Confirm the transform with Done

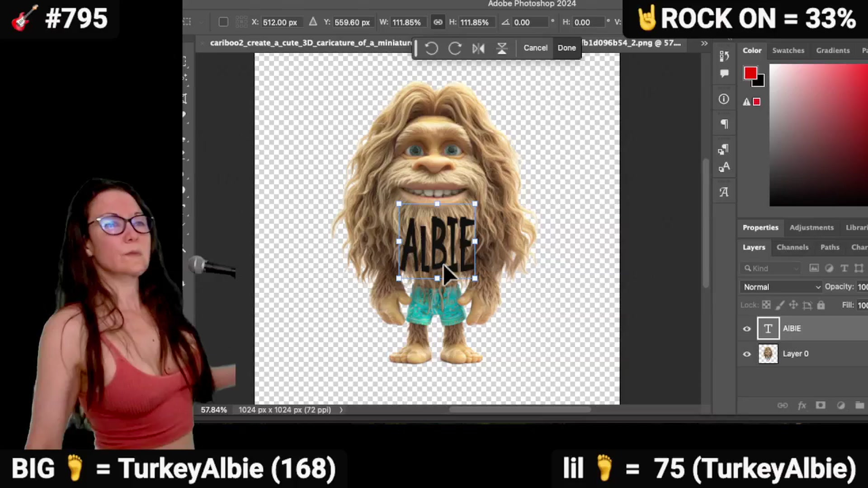(x=566, y=48)
